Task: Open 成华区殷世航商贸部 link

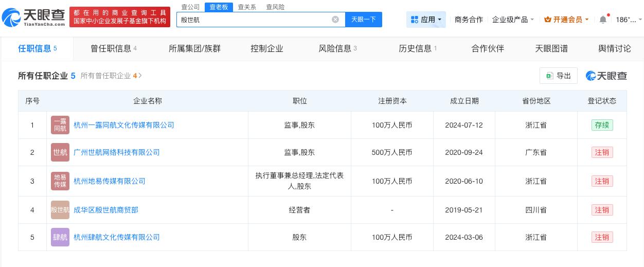Action: (106, 210)
